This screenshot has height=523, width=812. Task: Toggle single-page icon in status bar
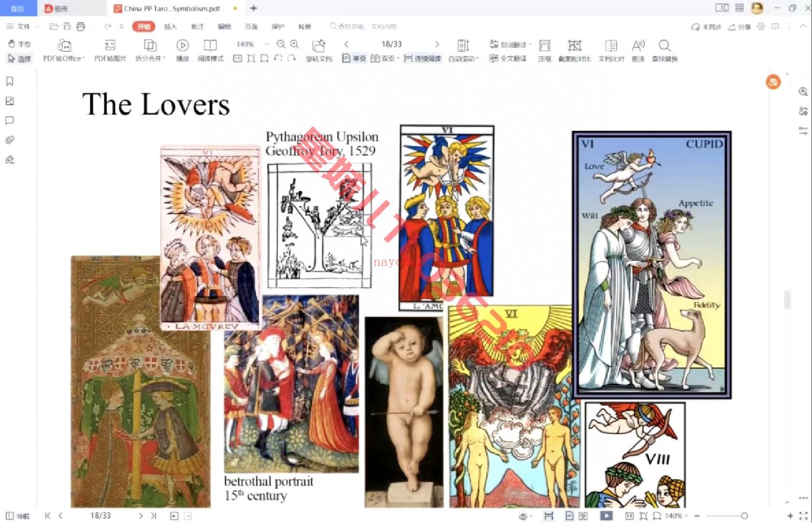570,516
